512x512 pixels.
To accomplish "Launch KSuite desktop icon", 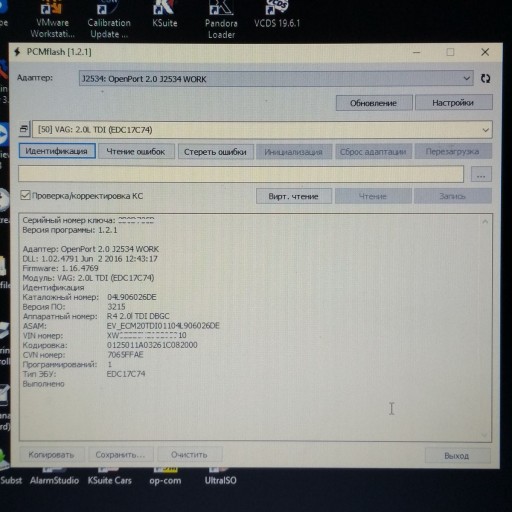I will tap(164, 15).
